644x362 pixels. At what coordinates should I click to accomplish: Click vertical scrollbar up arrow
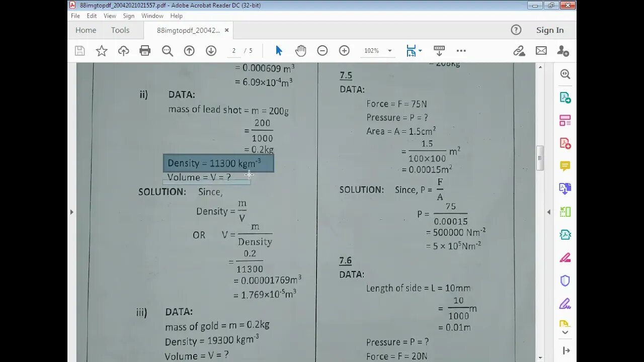pos(540,67)
